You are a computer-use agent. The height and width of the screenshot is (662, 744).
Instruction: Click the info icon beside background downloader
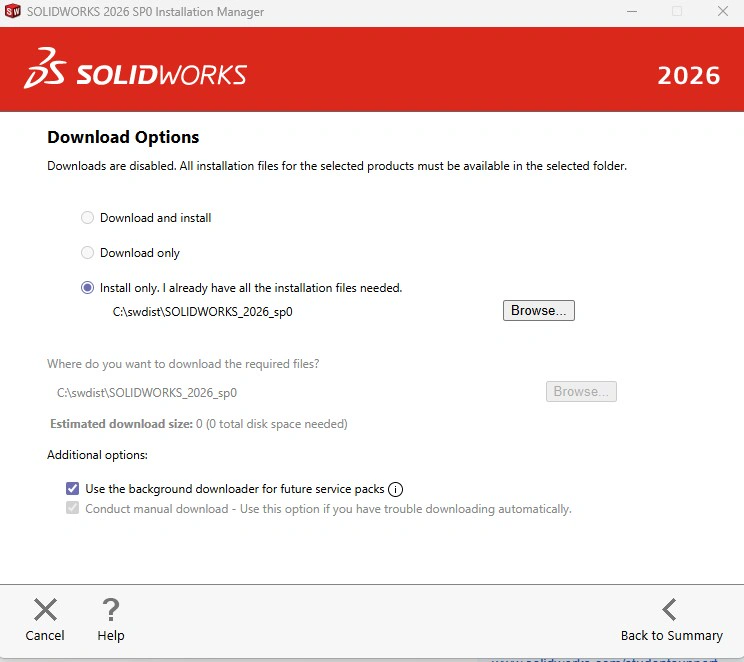395,489
